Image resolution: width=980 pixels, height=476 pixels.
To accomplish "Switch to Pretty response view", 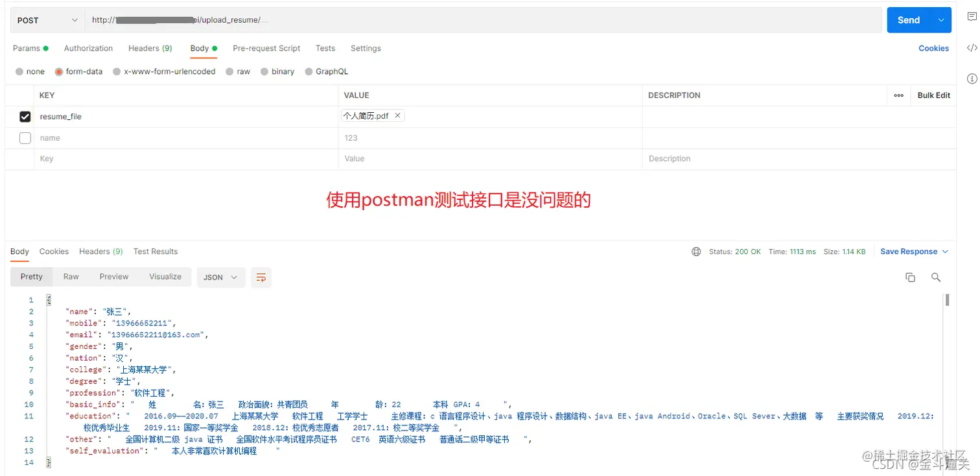I will point(32,277).
